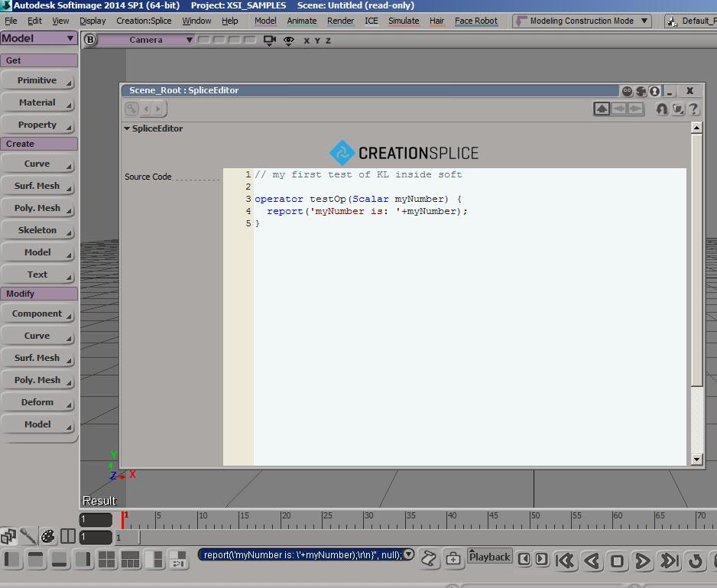Click the camera icon in viewport bar
Image resolution: width=717 pixels, height=588 pixels.
269,40
